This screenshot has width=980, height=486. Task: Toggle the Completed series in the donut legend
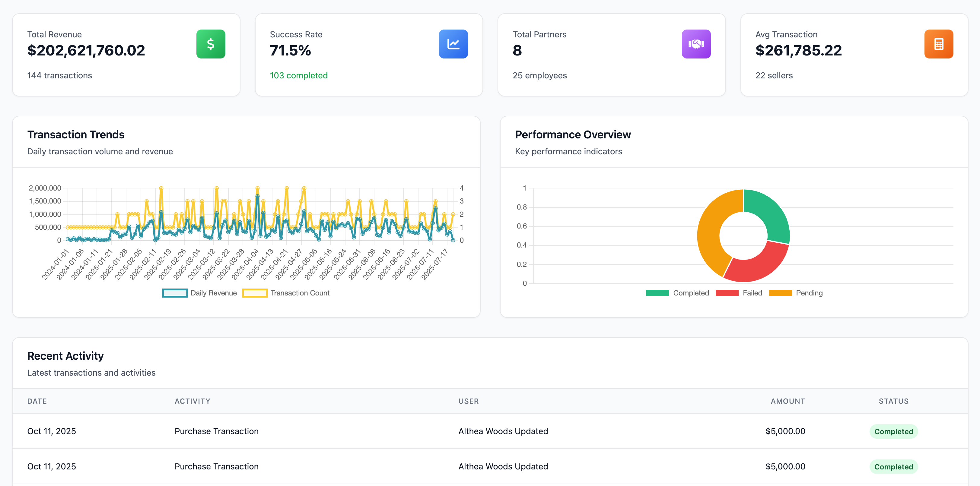pos(691,293)
